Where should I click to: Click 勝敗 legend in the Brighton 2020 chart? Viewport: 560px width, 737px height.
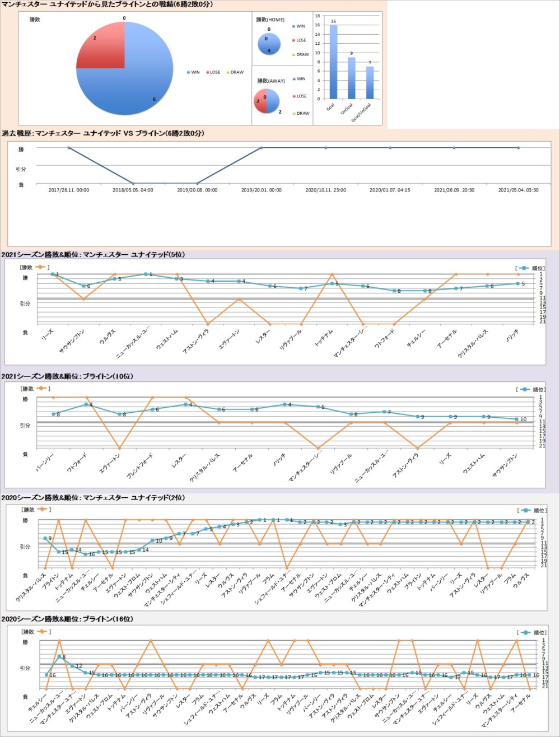coord(35,632)
